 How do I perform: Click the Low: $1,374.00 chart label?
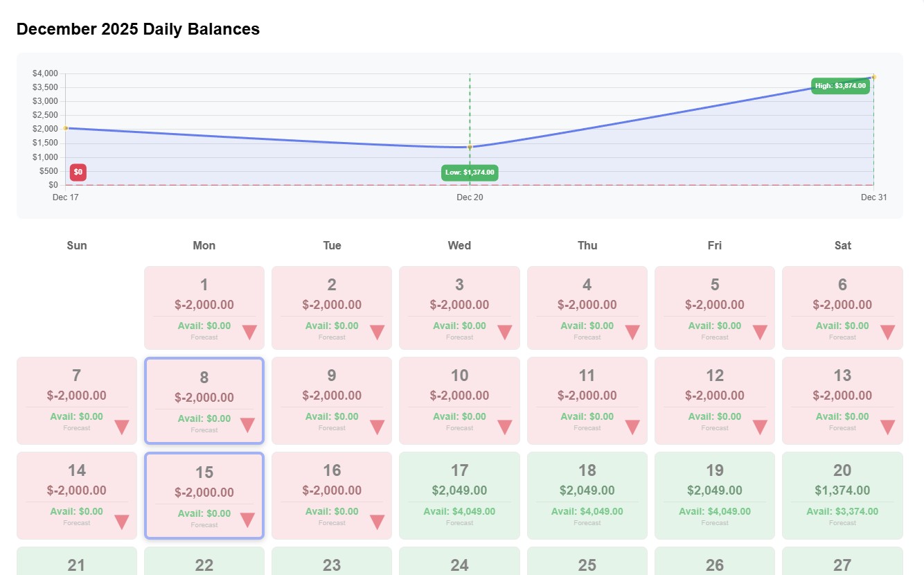click(470, 172)
